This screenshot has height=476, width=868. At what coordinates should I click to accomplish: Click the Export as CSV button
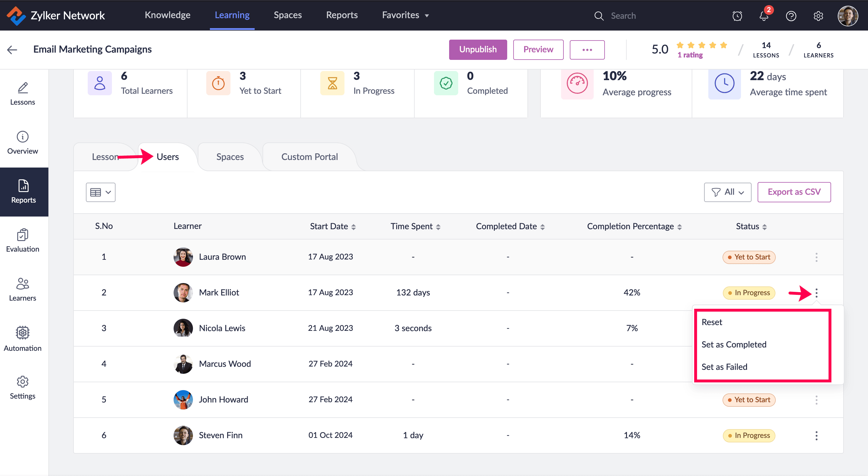(x=794, y=192)
